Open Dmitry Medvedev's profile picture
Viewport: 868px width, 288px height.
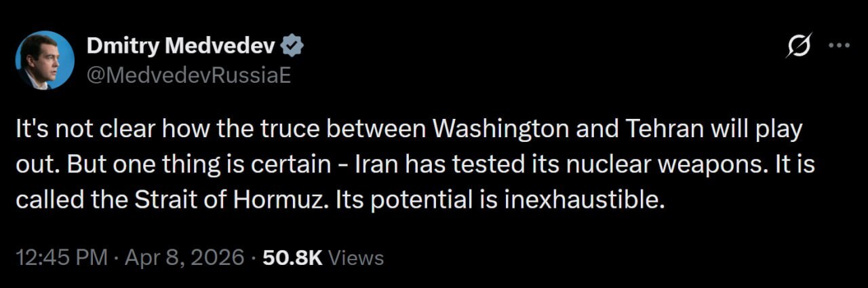[45, 60]
